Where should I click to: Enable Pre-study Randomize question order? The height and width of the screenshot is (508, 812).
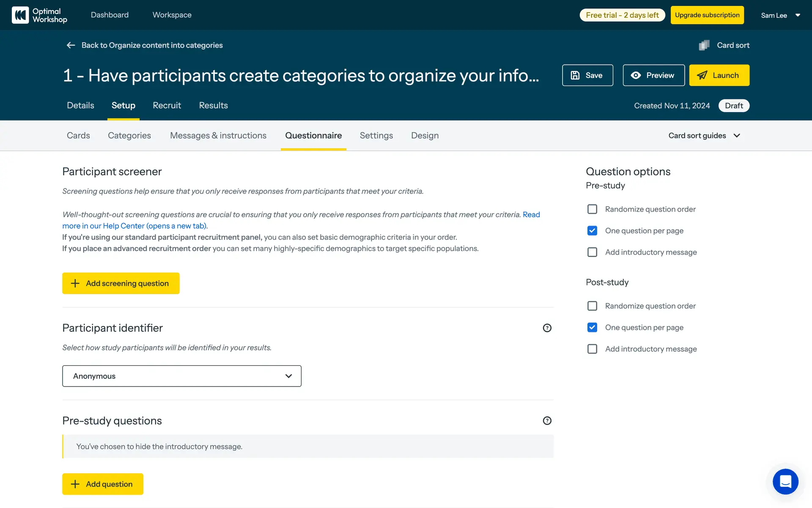coord(592,209)
